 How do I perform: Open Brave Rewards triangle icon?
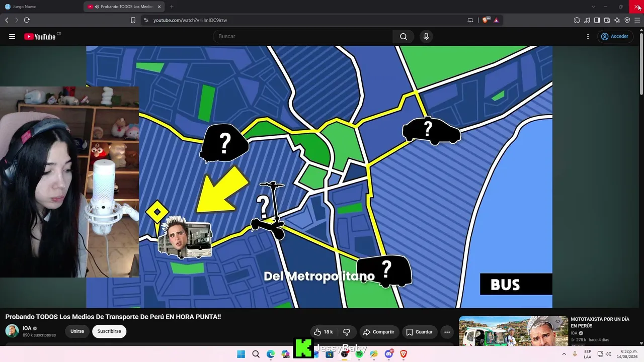pos(496,20)
